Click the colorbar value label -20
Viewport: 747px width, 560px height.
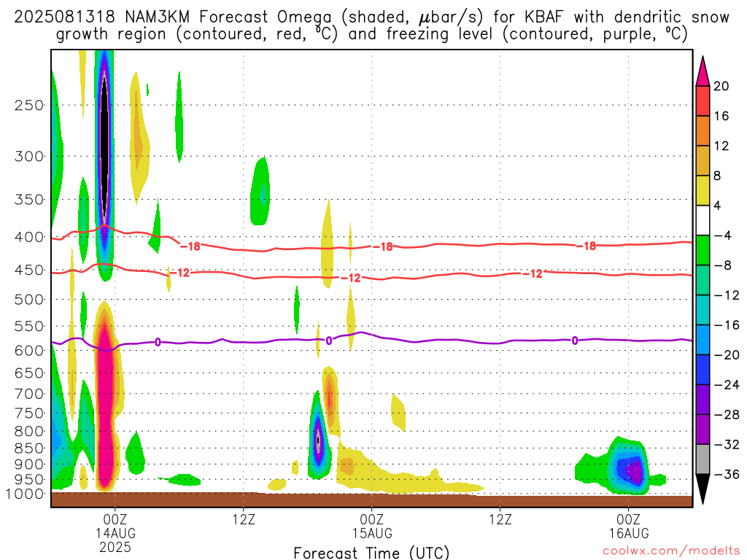pyautogui.click(x=727, y=355)
